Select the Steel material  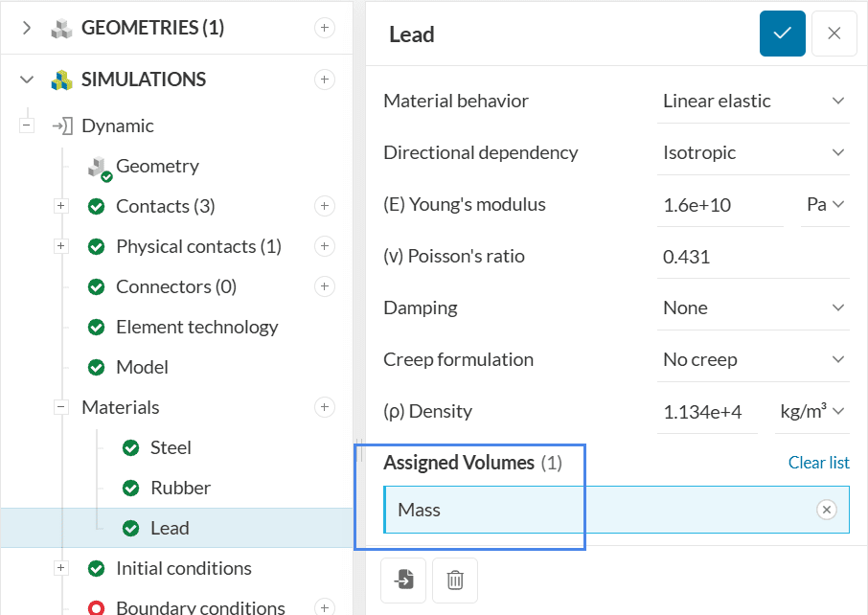coord(171,447)
